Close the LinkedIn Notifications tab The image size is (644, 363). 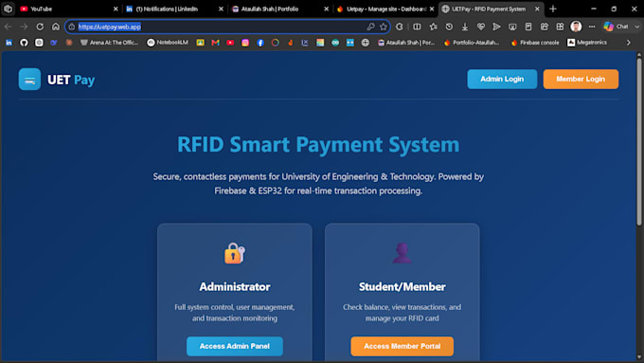(x=221, y=9)
